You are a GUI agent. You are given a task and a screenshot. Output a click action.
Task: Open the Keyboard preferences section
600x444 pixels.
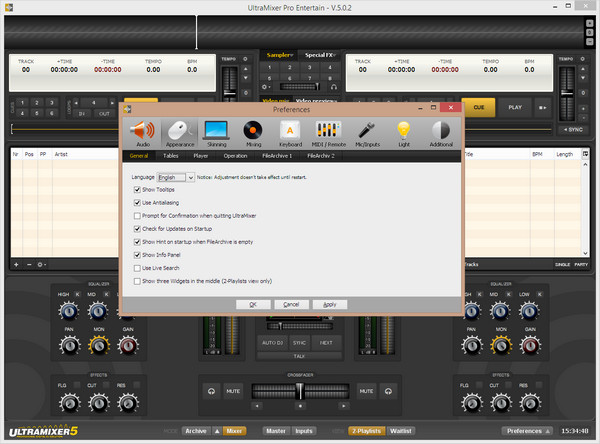(289, 133)
